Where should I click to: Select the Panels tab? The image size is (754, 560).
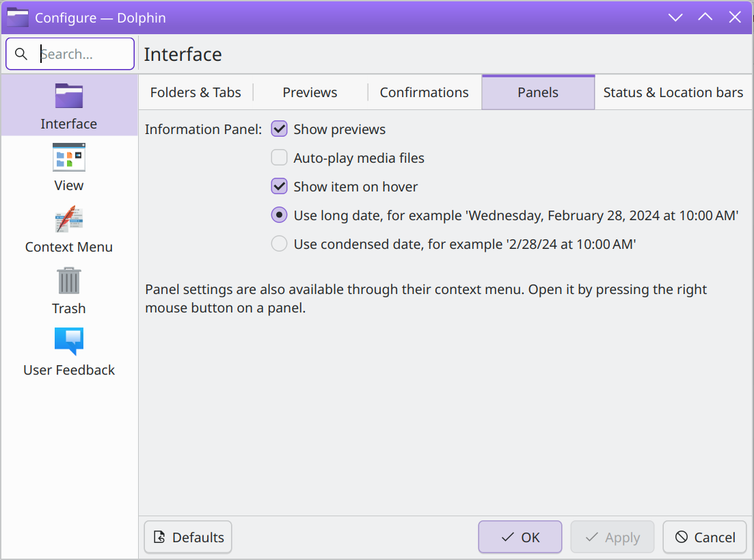(538, 92)
